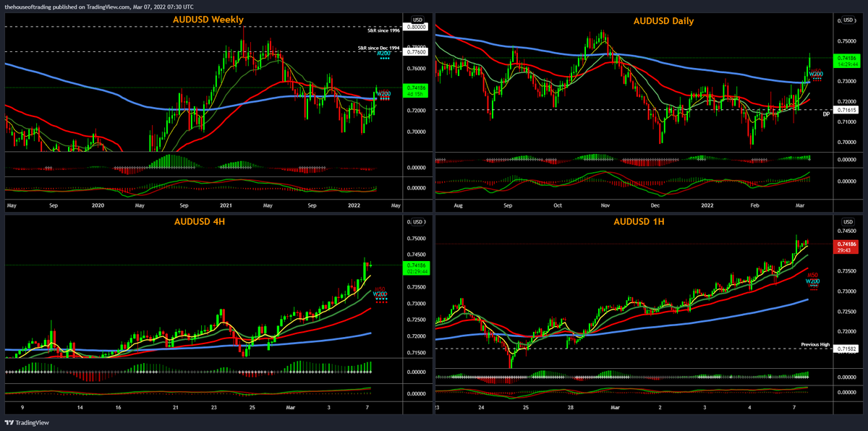Click the W200 label on Weekly chart
The height and width of the screenshot is (431, 868).
384,93
